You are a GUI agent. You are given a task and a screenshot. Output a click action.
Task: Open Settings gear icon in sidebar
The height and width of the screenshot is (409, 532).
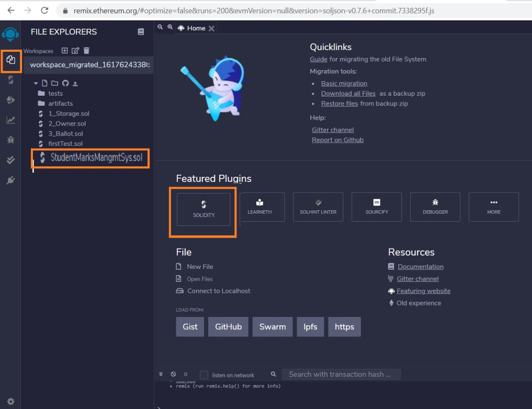[x=11, y=402]
